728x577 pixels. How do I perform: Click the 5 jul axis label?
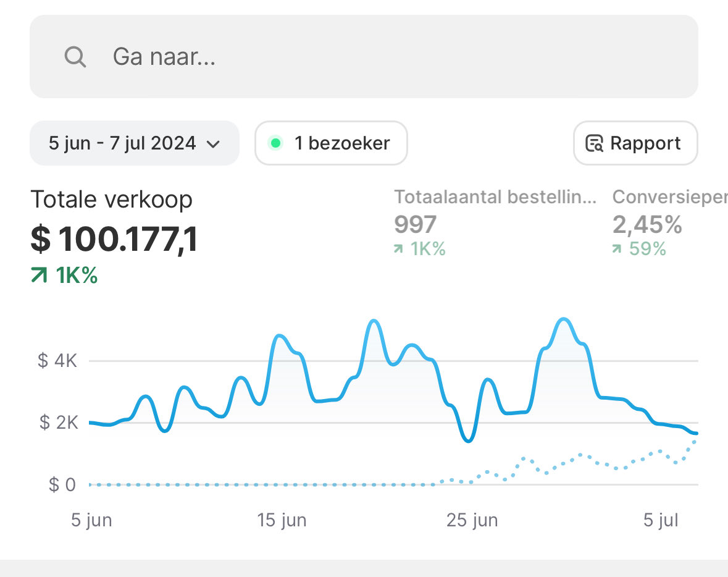661,520
